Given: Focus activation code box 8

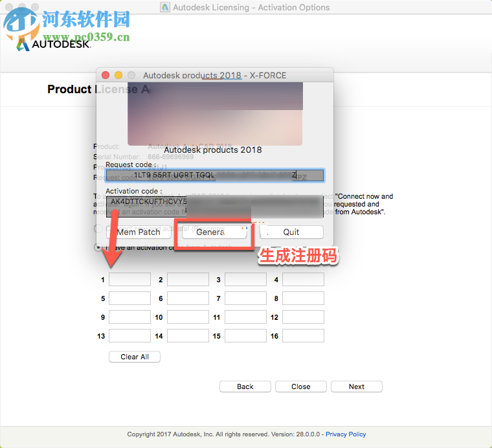Looking at the screenshot, I should coord(303,298).
